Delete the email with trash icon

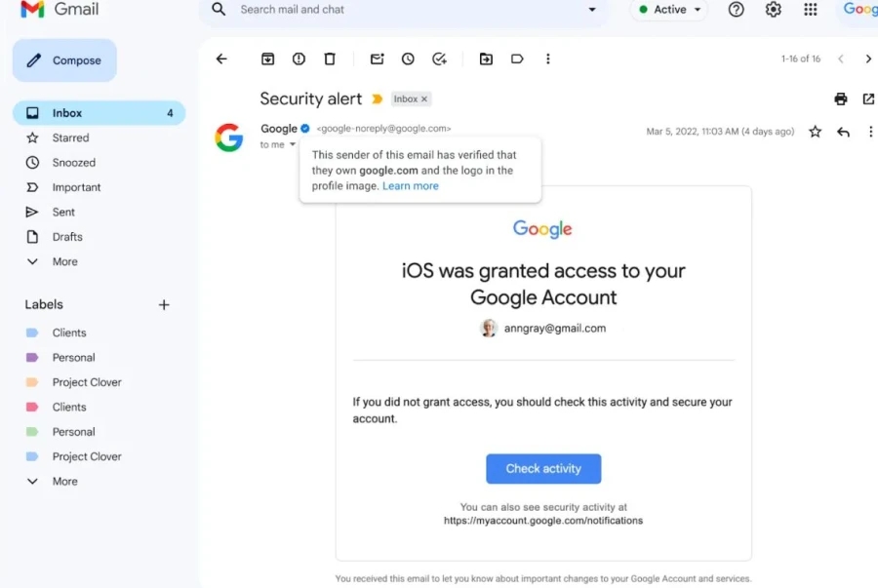(x=330, y=59)
